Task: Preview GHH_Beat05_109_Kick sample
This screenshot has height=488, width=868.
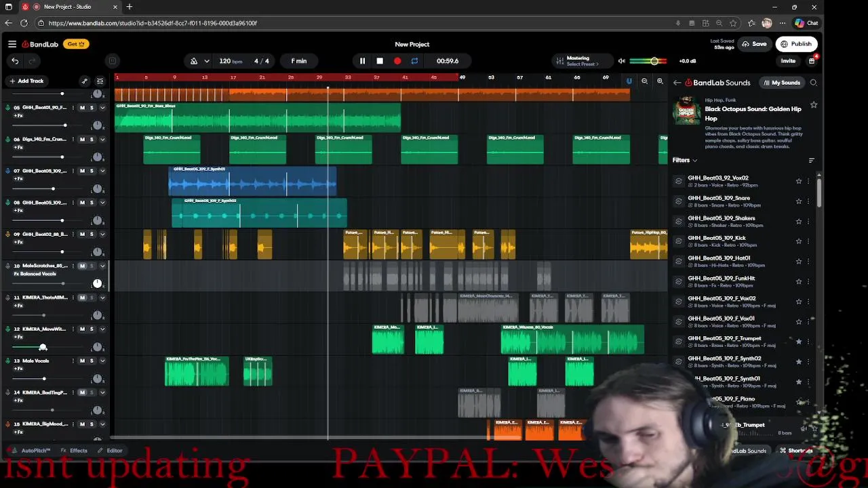Action: [678, 241]
